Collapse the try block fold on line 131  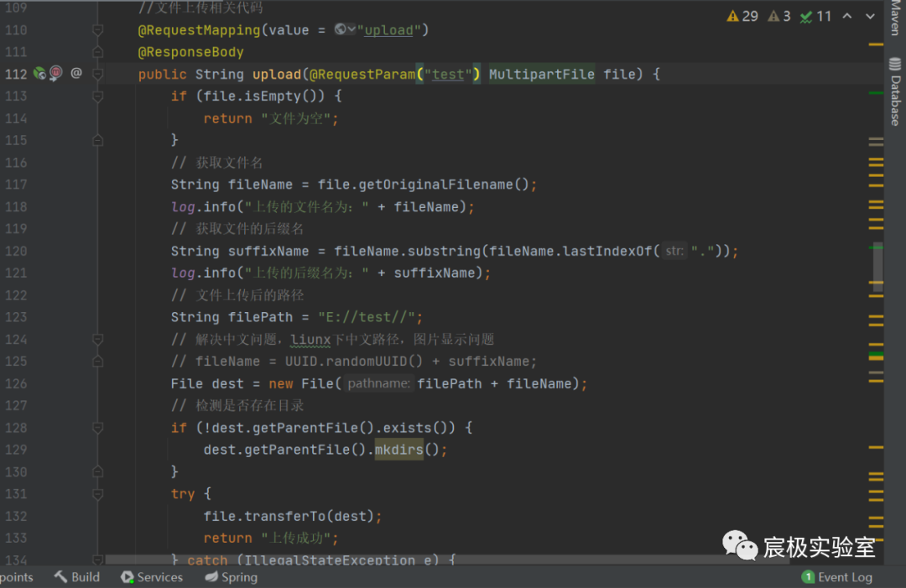click(x=98, y=494)
